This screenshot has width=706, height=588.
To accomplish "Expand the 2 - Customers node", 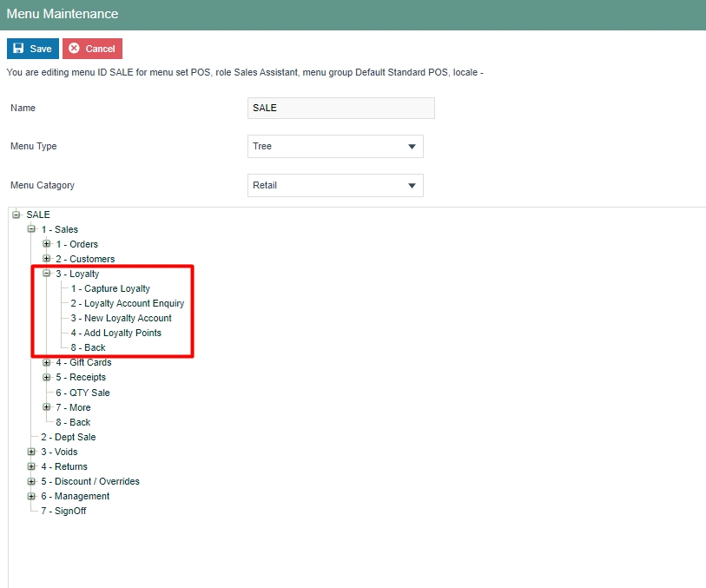I will pos(47,259).
